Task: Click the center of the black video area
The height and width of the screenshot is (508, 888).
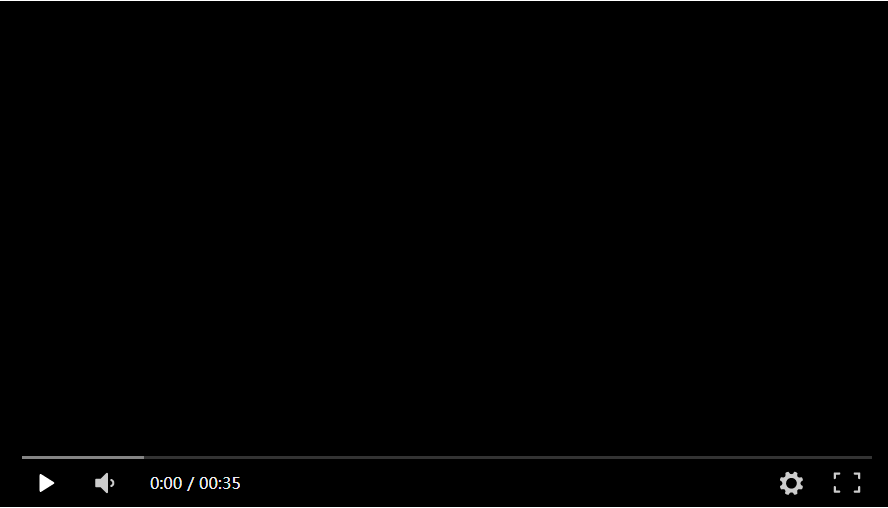Action: click(x=444, y=227)
